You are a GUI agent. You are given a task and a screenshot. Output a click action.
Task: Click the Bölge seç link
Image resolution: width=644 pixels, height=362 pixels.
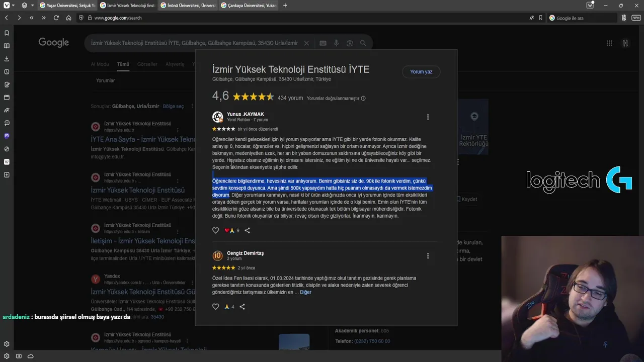coord(173,107)
